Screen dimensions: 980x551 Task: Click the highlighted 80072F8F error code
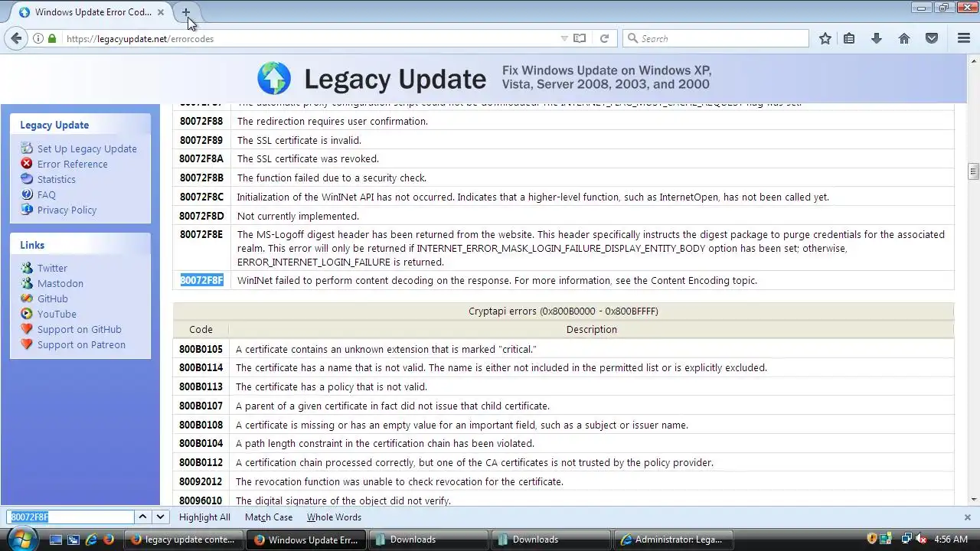pyautogui.click(x=201, y=280)
